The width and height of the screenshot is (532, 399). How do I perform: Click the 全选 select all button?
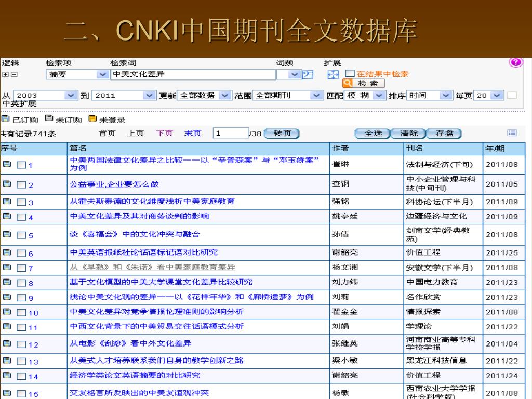[x=373, y=134]
